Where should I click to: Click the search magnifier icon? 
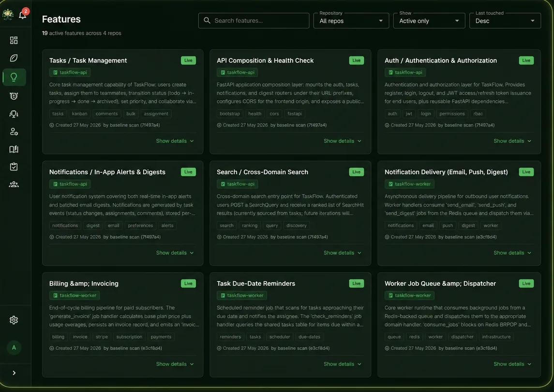click(207, 20)
